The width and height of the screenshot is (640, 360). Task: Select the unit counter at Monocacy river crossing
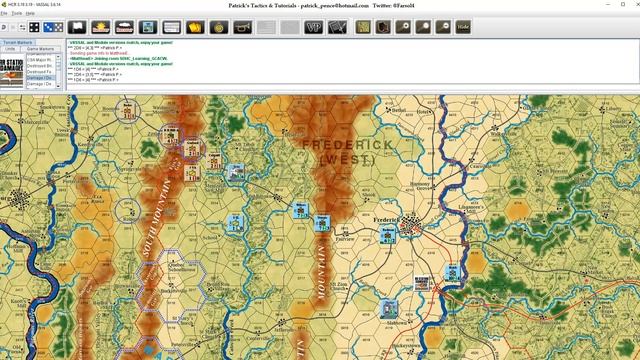tap(453, 272)
